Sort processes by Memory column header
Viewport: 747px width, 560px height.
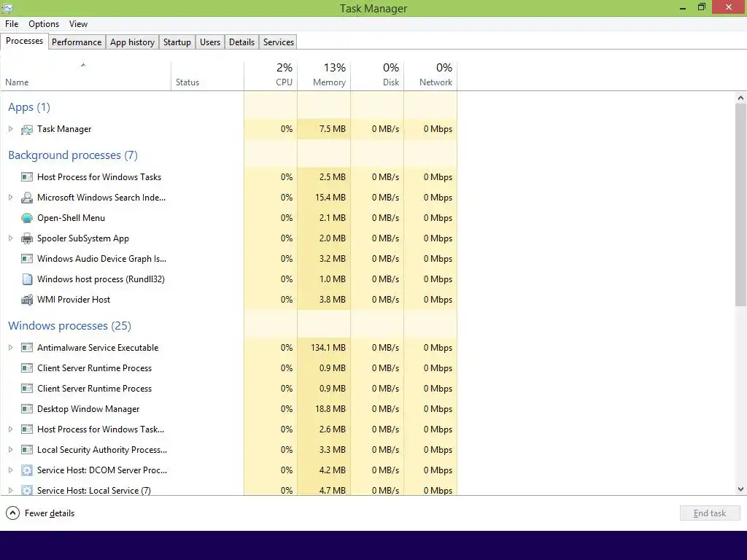tap(324, 76)
